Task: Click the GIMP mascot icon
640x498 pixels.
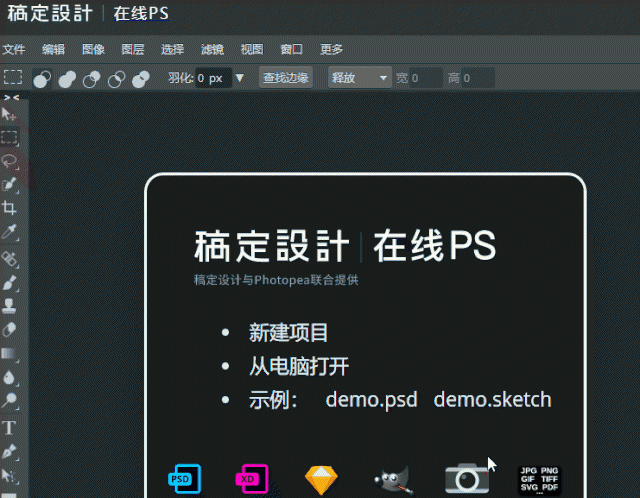Action: click(393, 480)
